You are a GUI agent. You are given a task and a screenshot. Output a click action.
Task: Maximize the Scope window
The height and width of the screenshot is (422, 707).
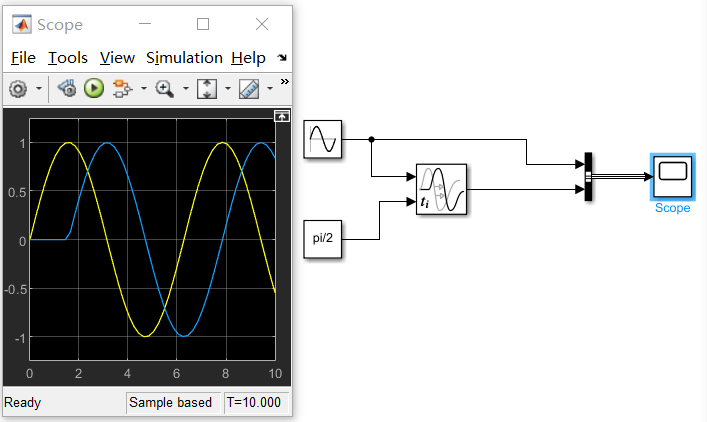click(x=203, y=24)
